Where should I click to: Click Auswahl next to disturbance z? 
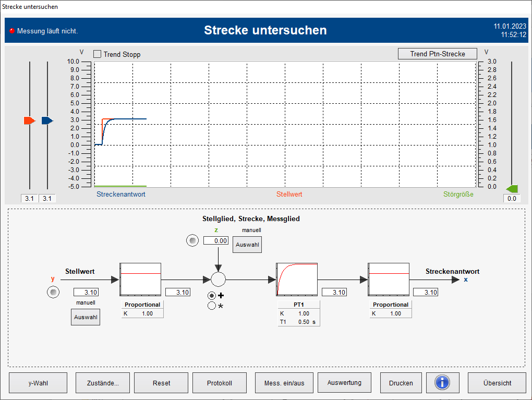click(247, 245)
